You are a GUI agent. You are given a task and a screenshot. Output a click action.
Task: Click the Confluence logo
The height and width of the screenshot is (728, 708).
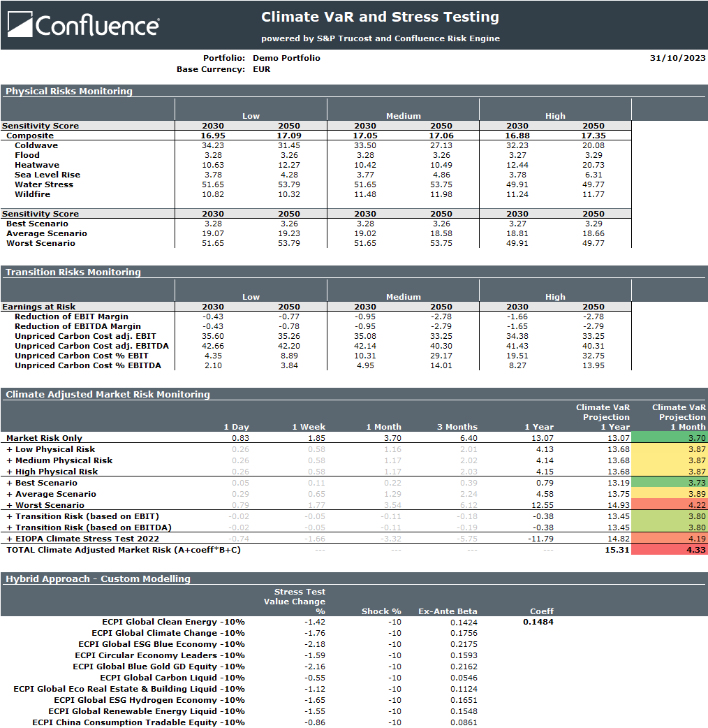(83, 25)
